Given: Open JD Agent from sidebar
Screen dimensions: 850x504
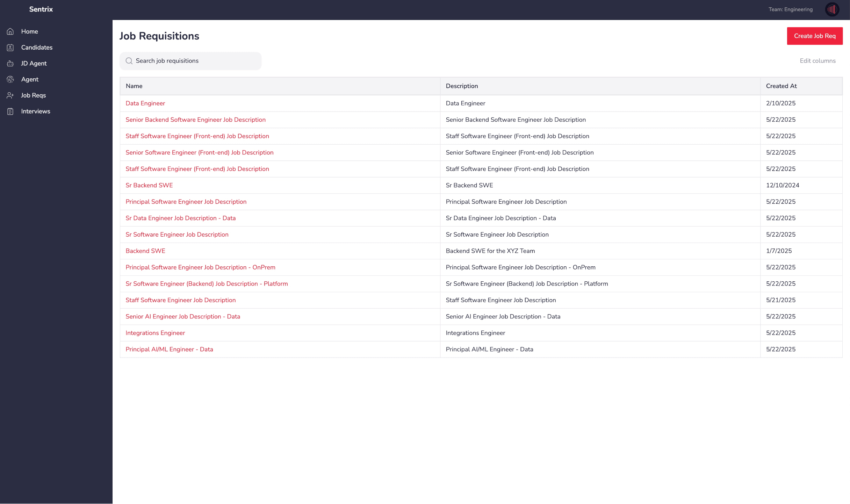Looking at the screenshot, I should click(34, 64).
